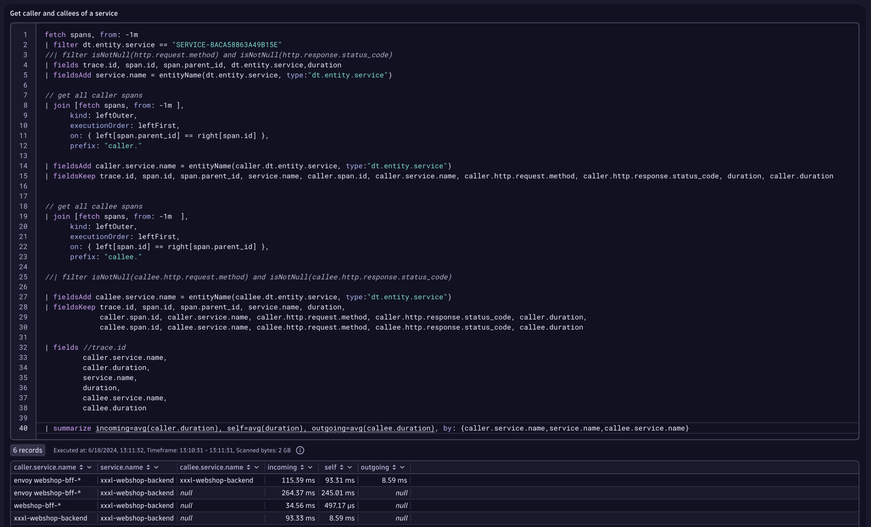Select the 245.01 ms self cell

(338, 493)
